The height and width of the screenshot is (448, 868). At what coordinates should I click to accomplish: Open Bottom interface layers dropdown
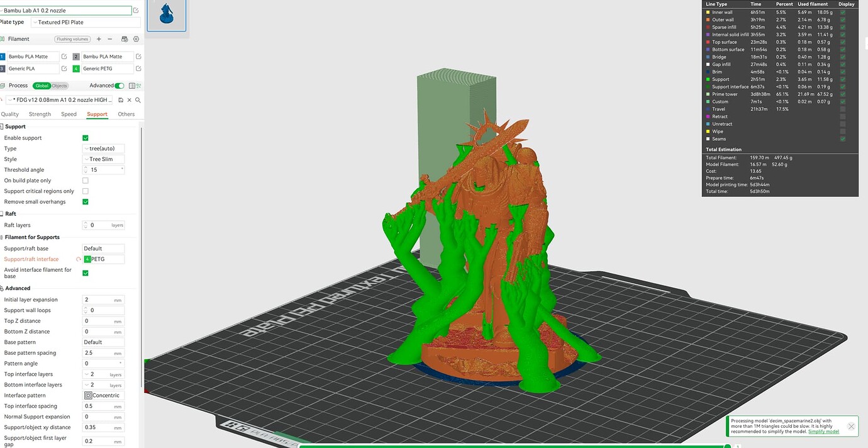(103, 385)
